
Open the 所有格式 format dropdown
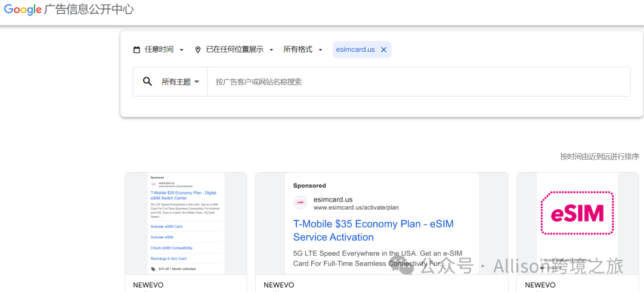[x=303, y=49]
